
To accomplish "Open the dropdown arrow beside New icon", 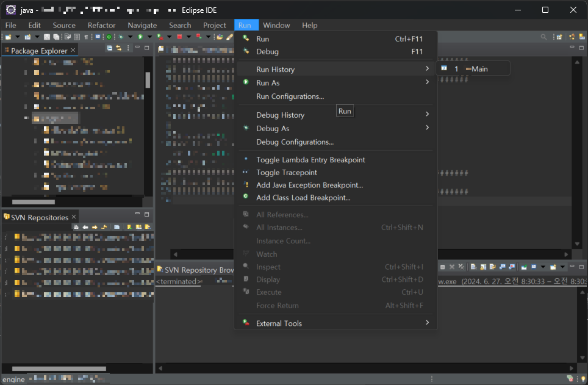I will point(18,37).
